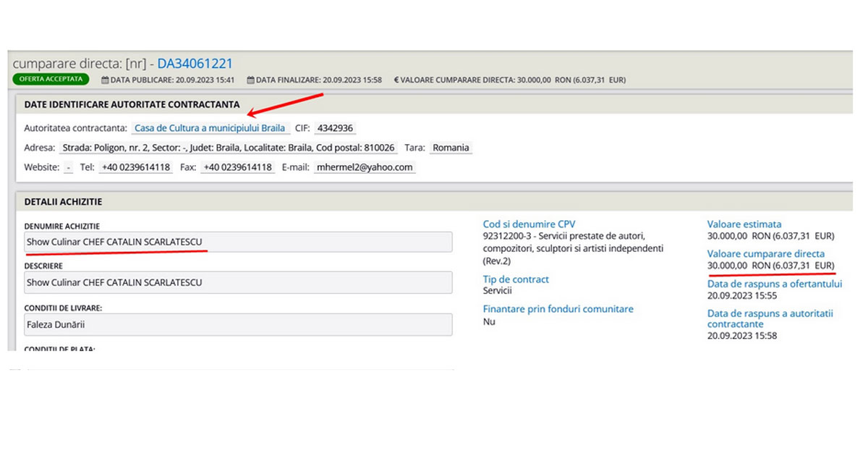Click the DETALII ACHIZITIE section header

[63, 201]
